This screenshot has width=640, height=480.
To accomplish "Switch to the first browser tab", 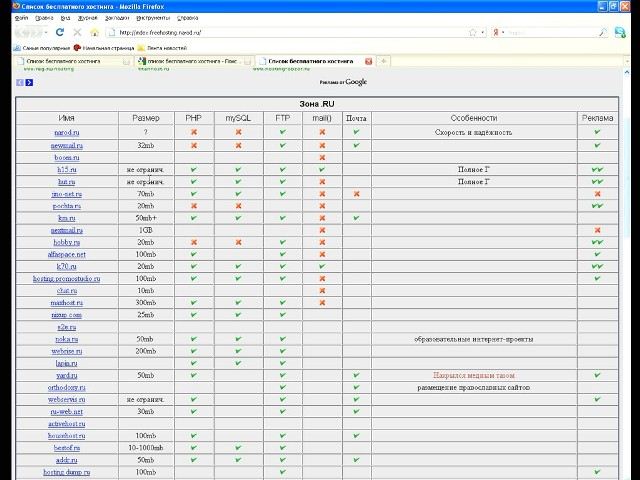I will pos(73,61).
